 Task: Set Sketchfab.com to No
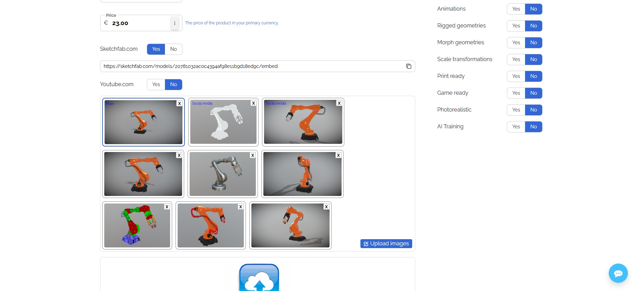(x=174, y=49)
